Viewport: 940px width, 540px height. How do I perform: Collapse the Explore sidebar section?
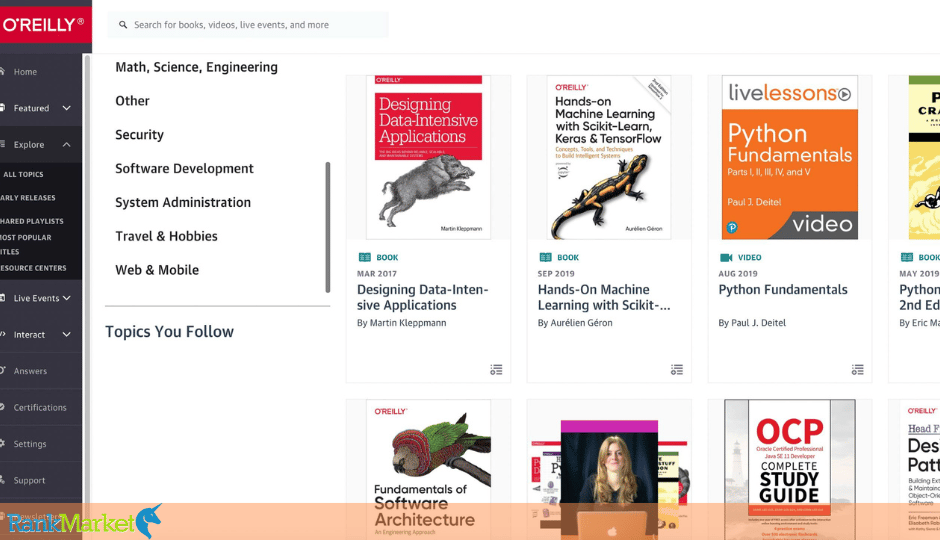(x=67, y=145)
